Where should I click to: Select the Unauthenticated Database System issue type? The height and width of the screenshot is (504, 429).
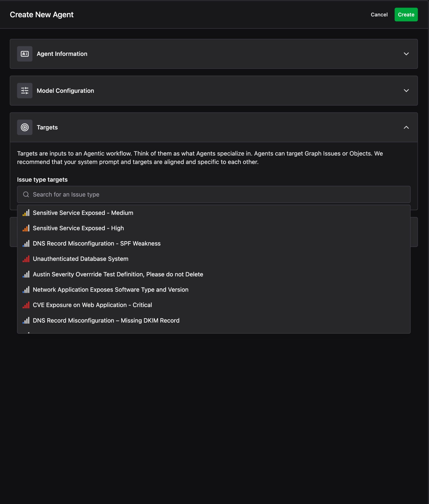(x=80, y=259)
